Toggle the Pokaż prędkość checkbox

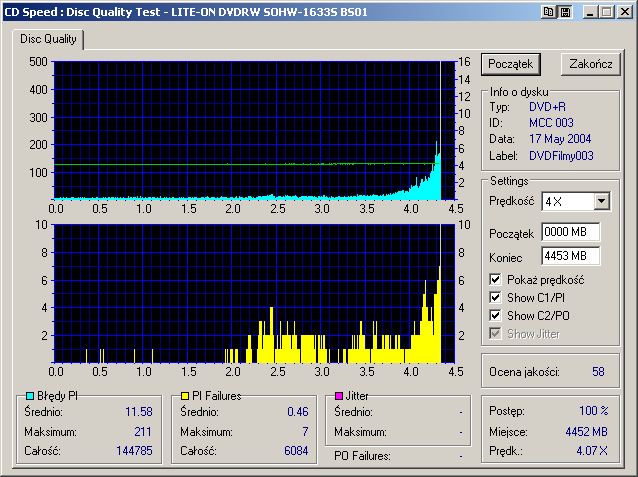pos(495,280)
